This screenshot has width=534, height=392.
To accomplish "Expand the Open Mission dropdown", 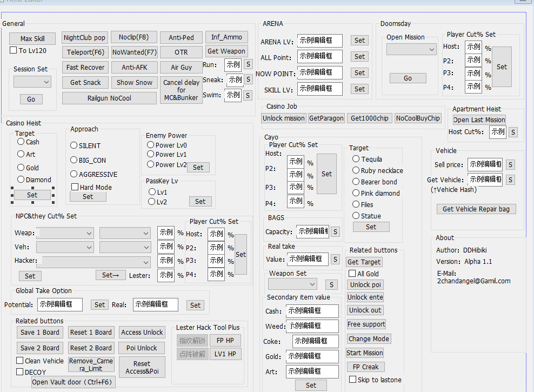I will pyautogui.click(x=411, y=49).
